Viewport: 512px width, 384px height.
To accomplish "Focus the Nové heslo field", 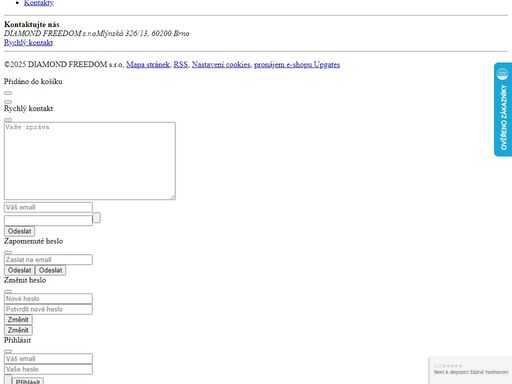I will [48, 299].
